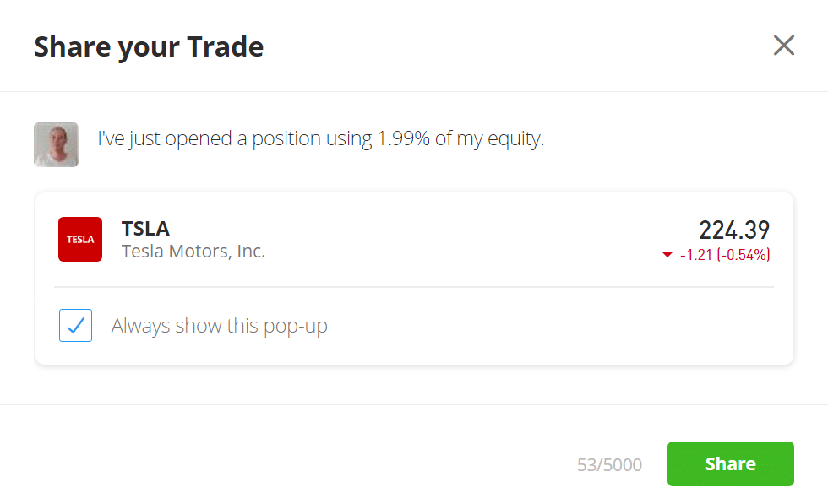This screenshot has height=504, width=828.
Task: Select the TSLA ticker symbol
Action: coord(145,229)
